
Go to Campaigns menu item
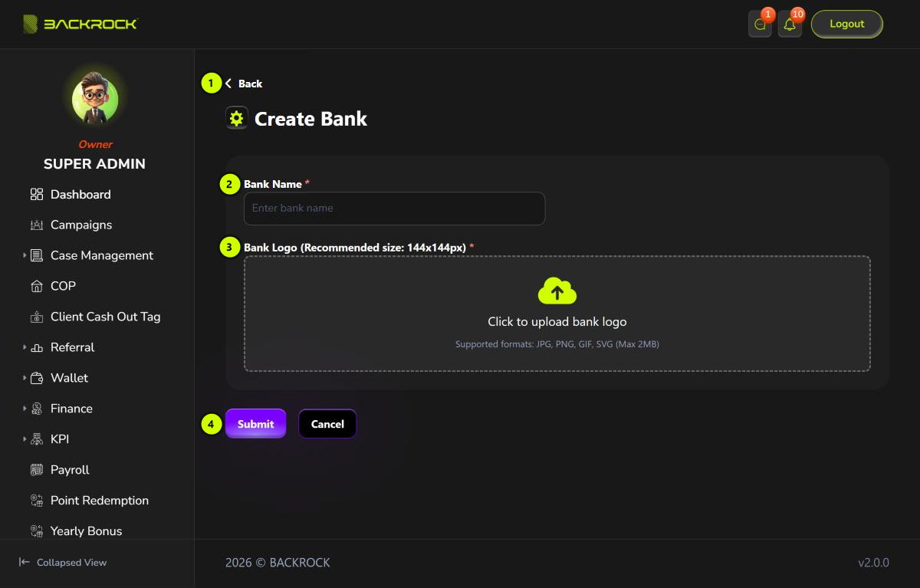click(81, 225)
